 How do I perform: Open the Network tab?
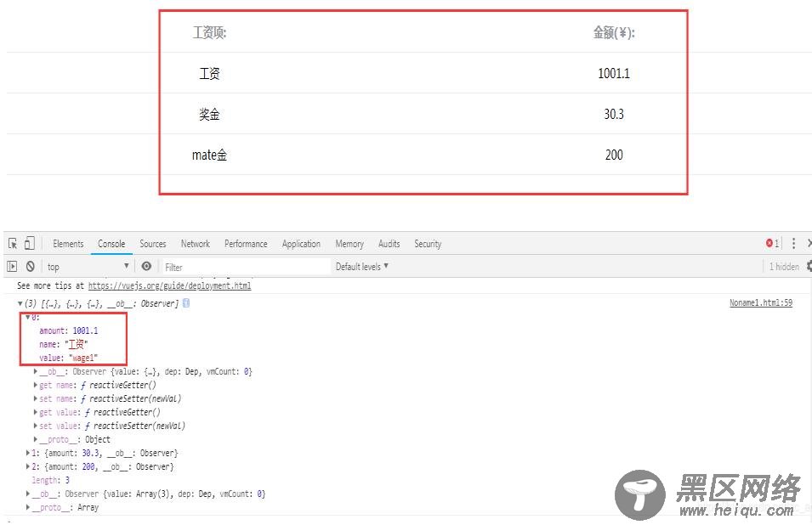[x=196, y=244]
